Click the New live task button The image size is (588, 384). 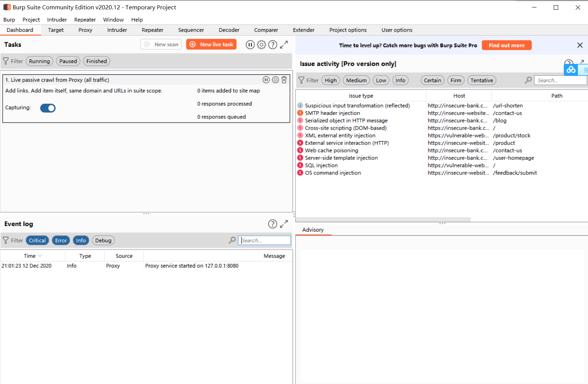(211, 44)
